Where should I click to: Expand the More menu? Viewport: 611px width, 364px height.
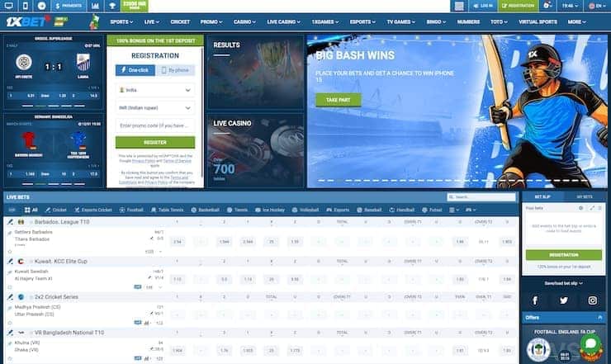(576, 21)
